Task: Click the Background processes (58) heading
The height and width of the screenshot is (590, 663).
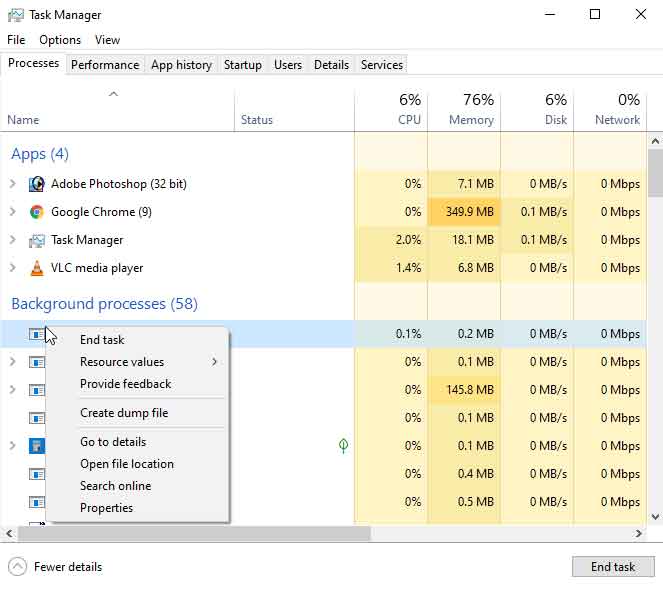Action: point(104,304)
